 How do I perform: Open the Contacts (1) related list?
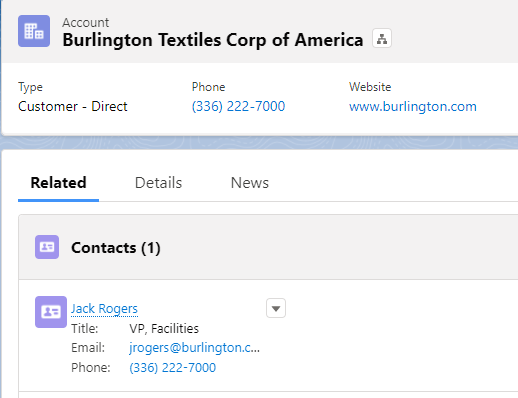pos(116,248)
